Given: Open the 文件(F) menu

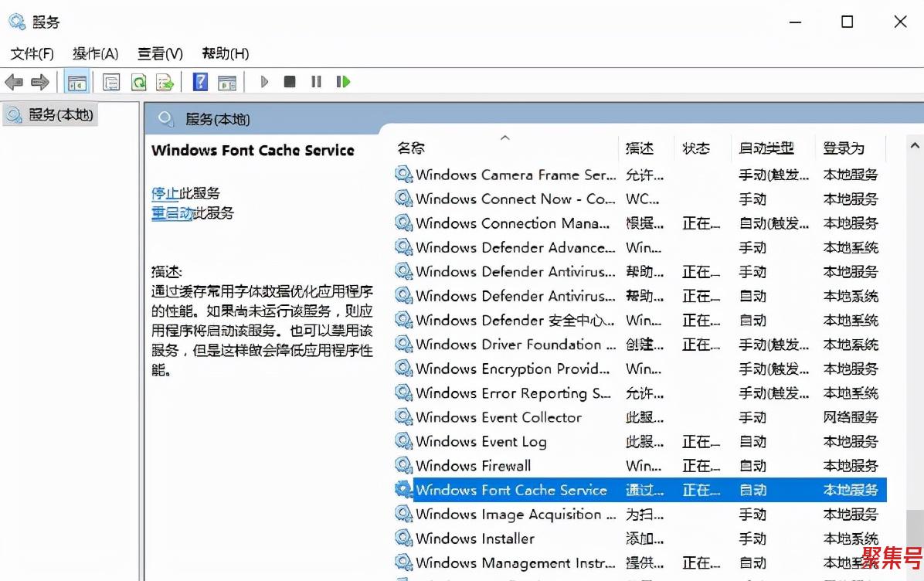Looking at the screenshot, I should (x=32, y=53).
